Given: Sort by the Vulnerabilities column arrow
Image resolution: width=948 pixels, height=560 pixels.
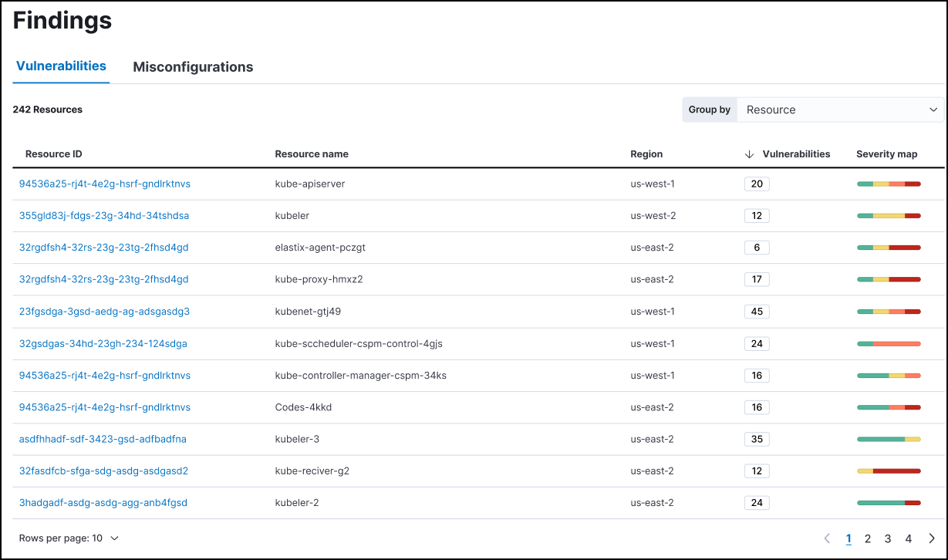Looking at the screenshot, I should [748, 153].
